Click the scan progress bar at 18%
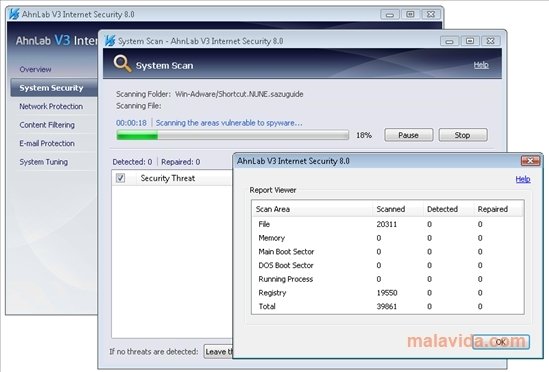 (232, 135)
